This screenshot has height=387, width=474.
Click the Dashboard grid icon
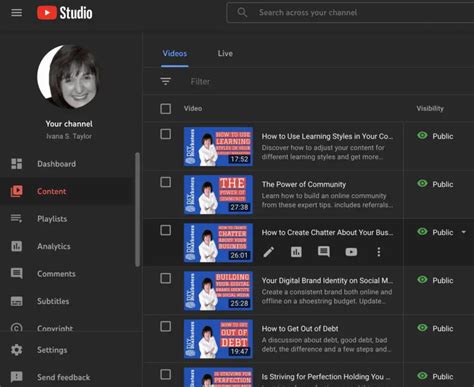(17, 164)
